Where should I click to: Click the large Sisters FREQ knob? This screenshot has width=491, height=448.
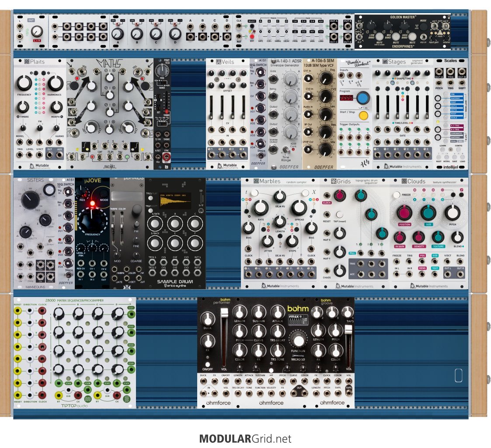pos(30,200)
